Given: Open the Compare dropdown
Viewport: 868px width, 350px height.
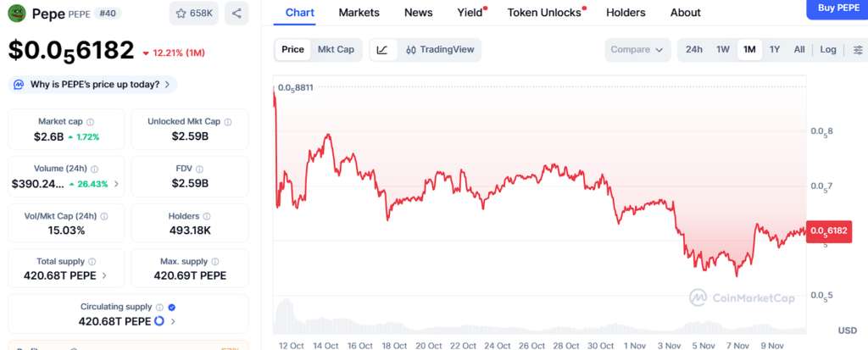Looking at the screenshot, I should point(637,49).
